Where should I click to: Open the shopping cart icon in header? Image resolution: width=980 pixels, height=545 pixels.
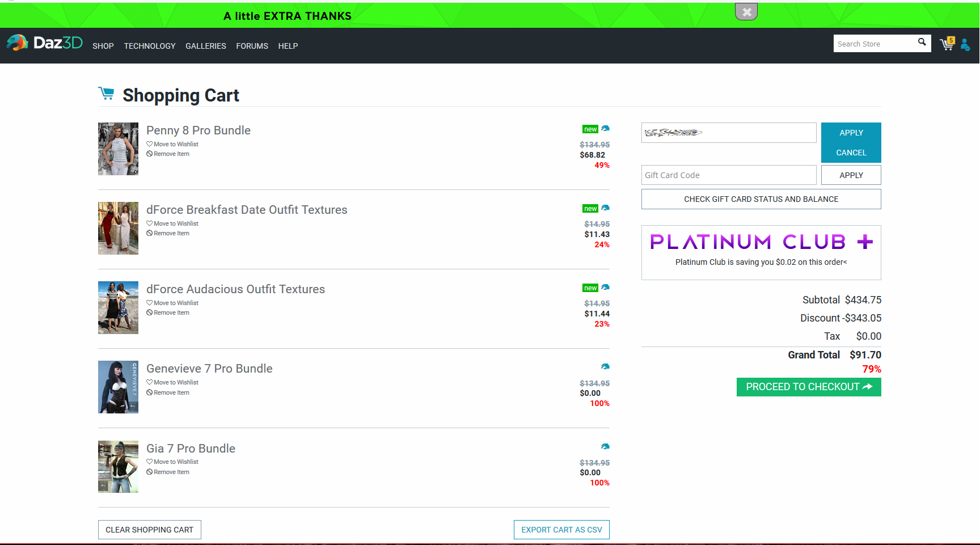(947, 44)
